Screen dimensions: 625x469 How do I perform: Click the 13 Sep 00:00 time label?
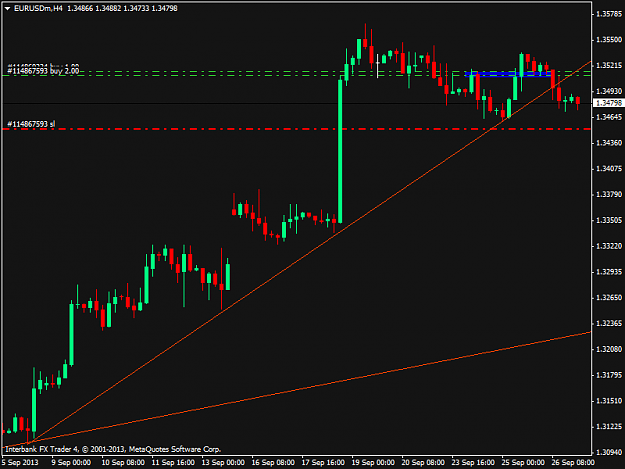point(223,463)
